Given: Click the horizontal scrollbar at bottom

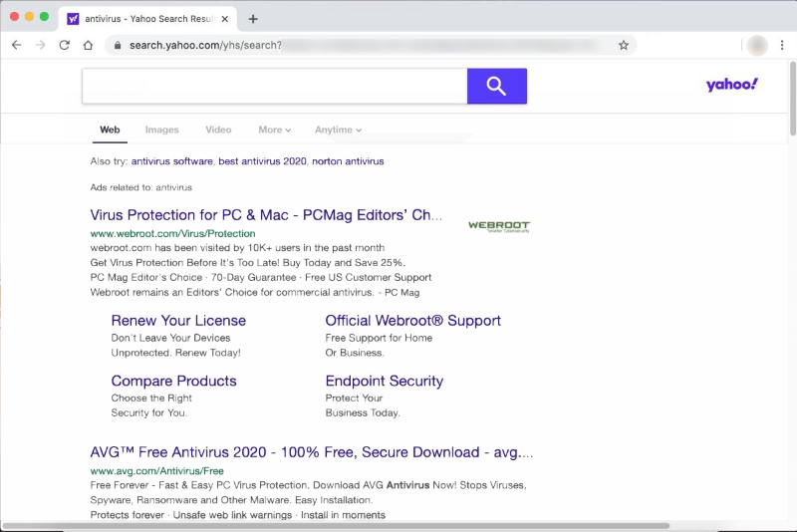Looking at the screenshot, I should [x=336, y=526].
